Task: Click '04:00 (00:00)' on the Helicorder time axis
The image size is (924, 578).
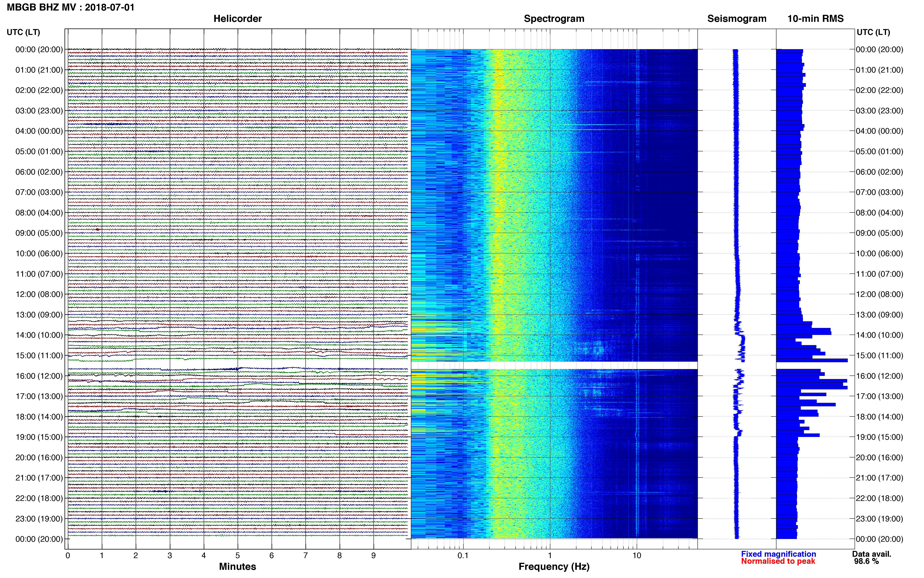Action: pos(39,131)
